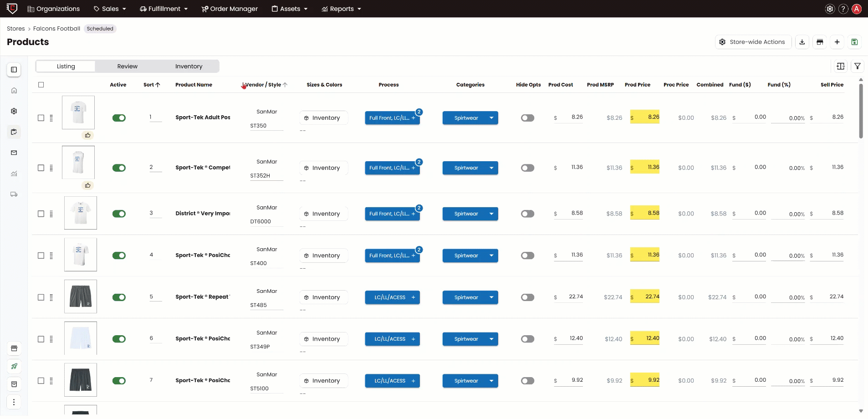The image size is (868, 419).
Task: Open the column layout icon
Action: coord(841,66)
